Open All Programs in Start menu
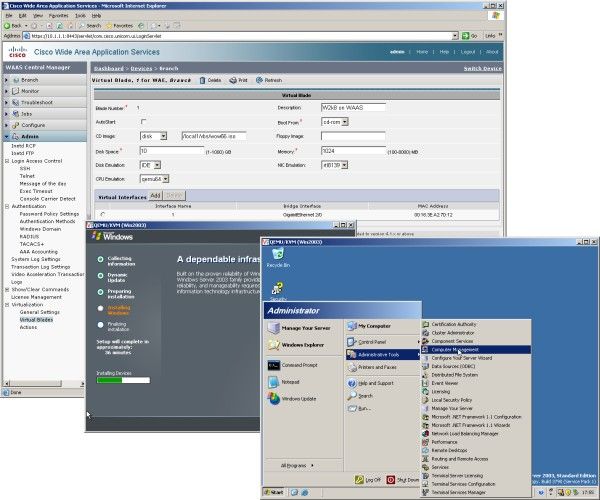This screenshot has height=500, width=600. coord(297,466)
